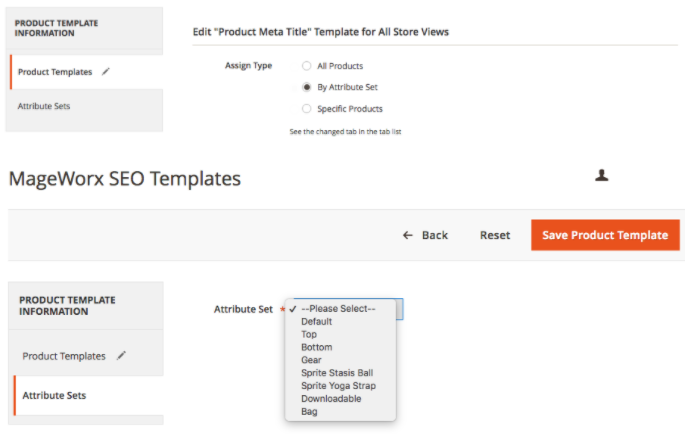Select the All Products radio button
This screenshot has height=443, width=685.
click(x=307, y=66)
